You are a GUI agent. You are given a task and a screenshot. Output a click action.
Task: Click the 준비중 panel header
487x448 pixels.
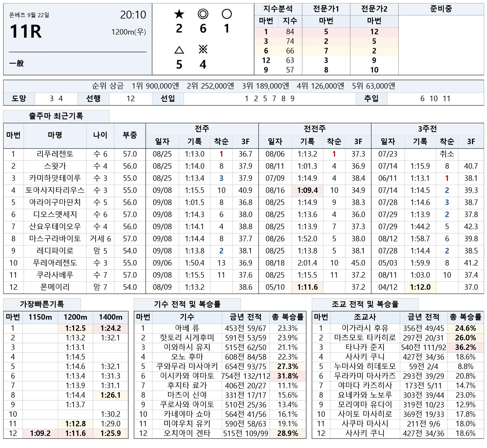[x=441, y=9]
